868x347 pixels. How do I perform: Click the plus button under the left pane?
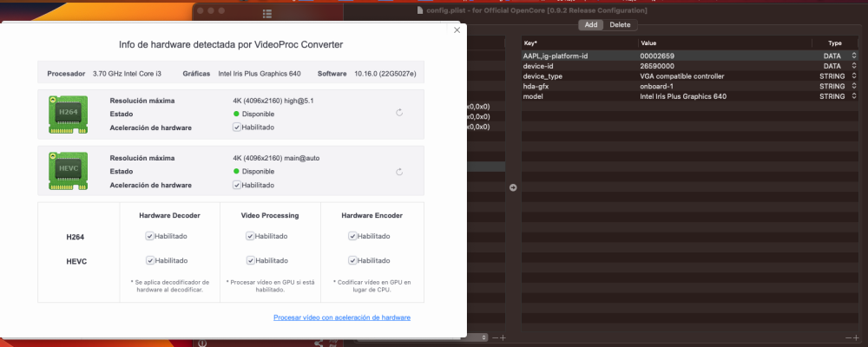tap(503, 337)
